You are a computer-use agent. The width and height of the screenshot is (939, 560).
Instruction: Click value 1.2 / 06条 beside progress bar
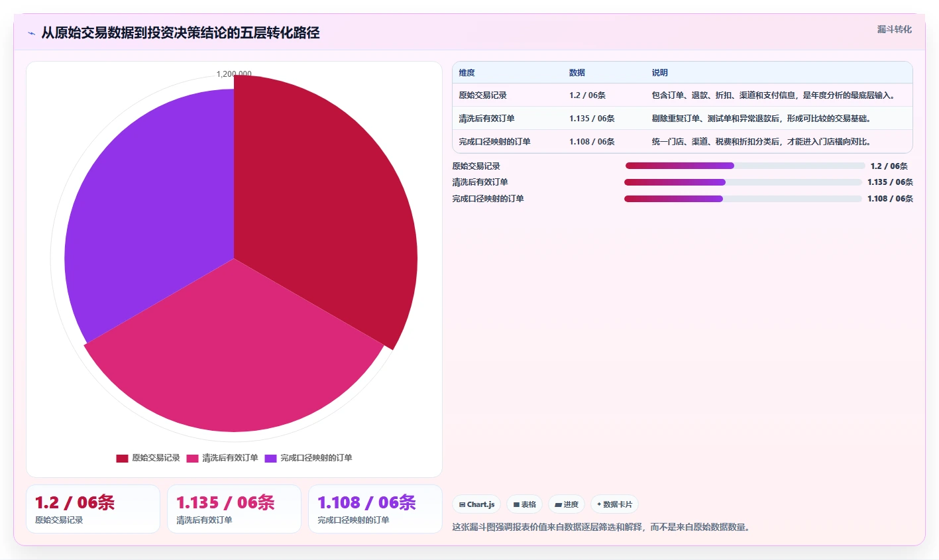coord(889,166)
